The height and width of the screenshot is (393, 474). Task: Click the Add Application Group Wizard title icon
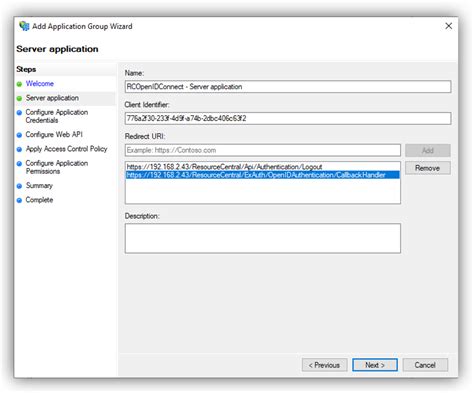pyautogui.click(x=24, y=26)
